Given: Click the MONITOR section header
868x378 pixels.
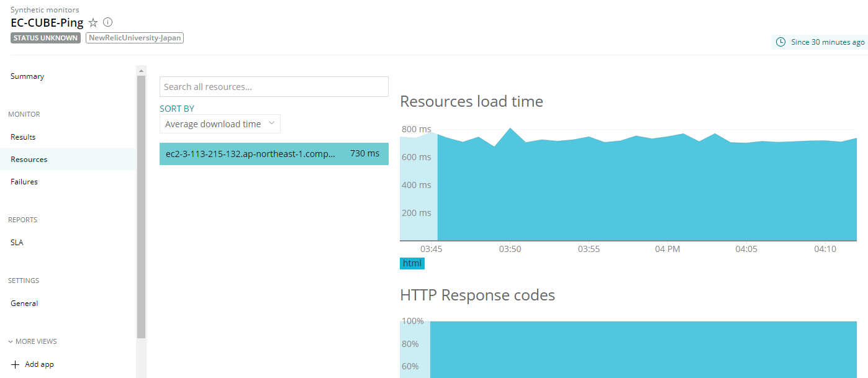Looking at the screenshot, I should [x=24, y=114].
